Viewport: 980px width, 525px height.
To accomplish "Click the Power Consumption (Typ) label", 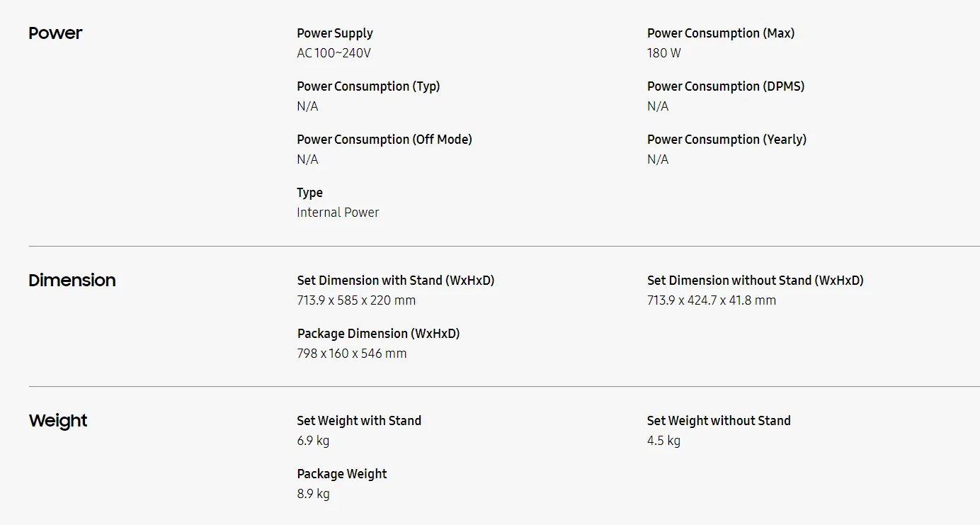I will 368,86.
